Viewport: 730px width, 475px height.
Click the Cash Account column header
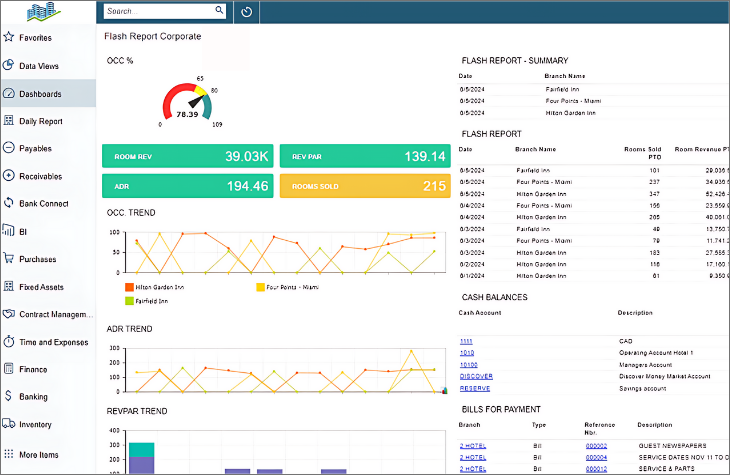480,313
